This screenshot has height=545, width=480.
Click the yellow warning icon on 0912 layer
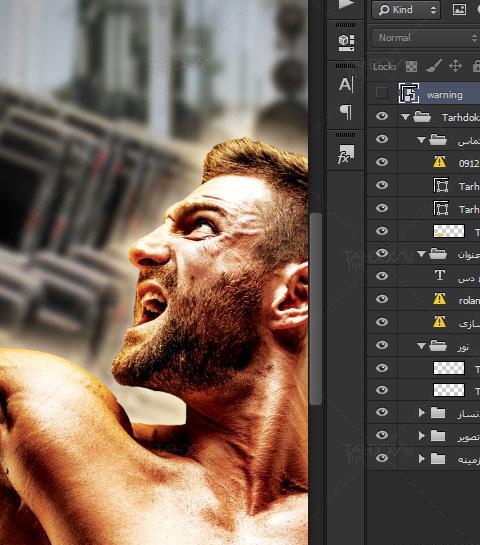(439, 162)
